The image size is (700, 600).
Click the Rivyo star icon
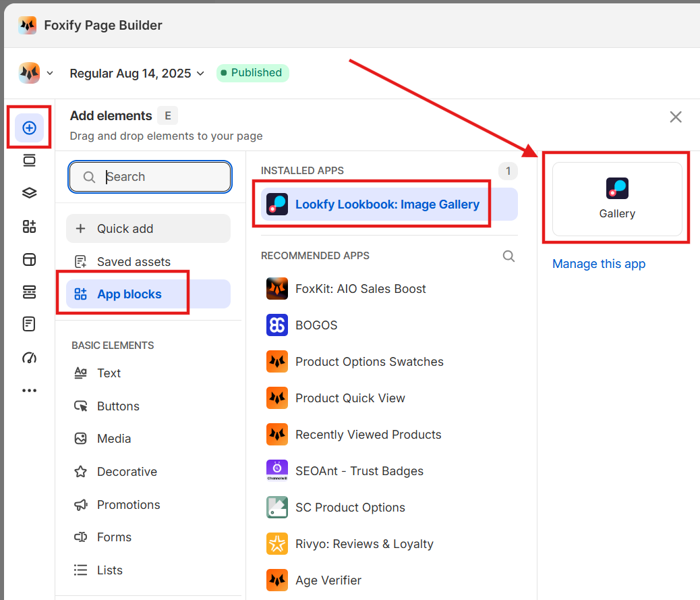pos(277,544)
